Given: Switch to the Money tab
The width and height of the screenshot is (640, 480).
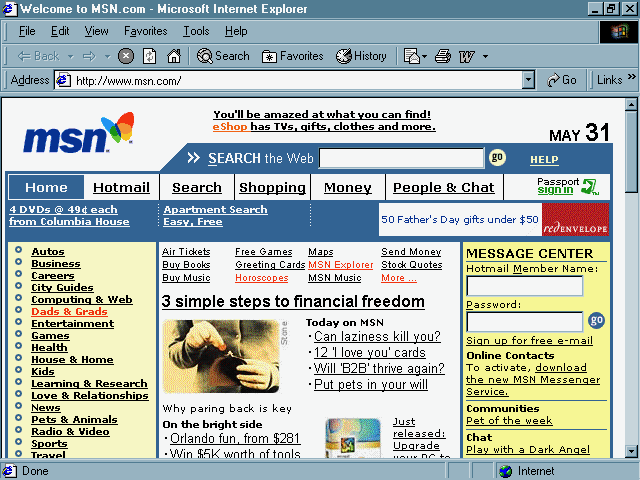Looking at the screenshot, I should [348, 187].
